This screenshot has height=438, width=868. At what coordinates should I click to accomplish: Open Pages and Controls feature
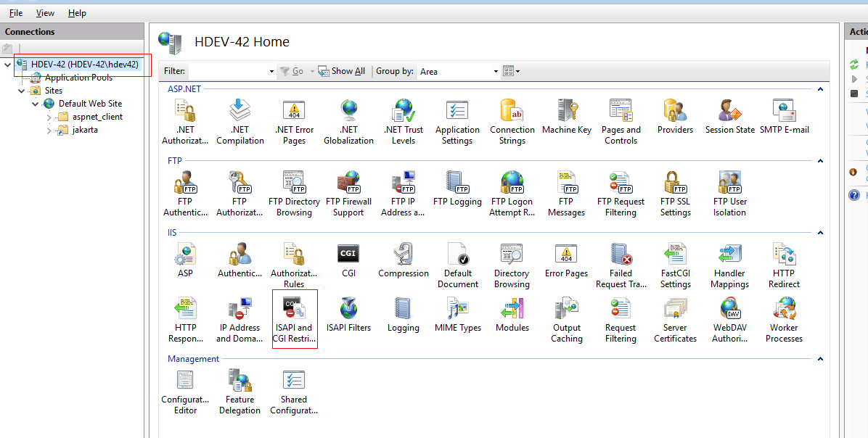[621, 122]
